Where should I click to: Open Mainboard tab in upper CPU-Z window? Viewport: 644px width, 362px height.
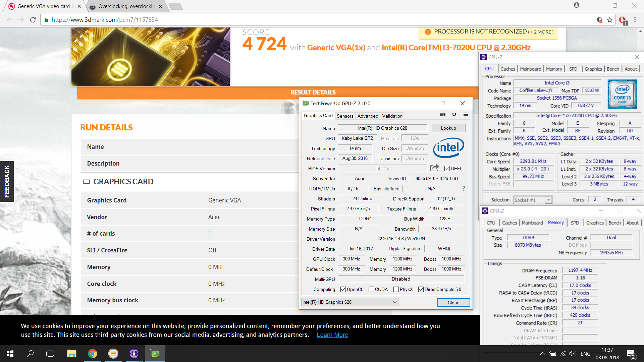(x=530, y=69)
